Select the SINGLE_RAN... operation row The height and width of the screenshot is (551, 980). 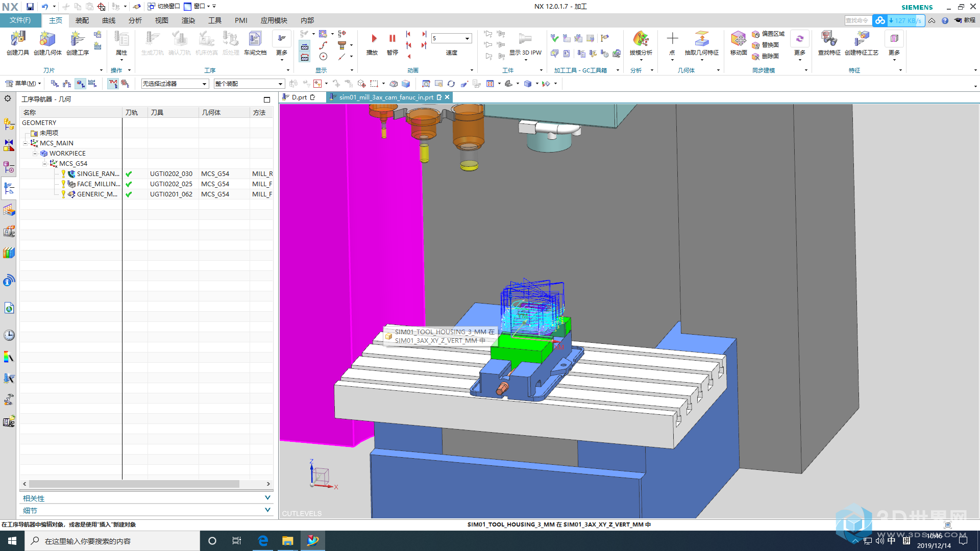[x=146, y=174]
